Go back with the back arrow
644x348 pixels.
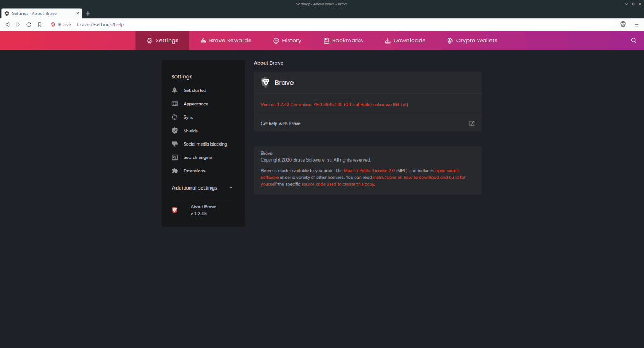(x=8, y=25)
